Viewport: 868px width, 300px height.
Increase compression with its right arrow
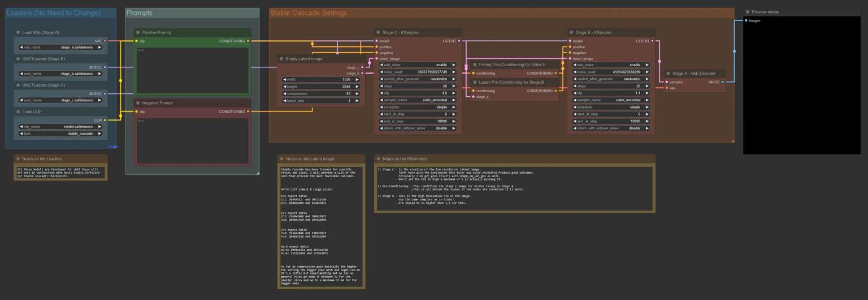click(357, 93)
